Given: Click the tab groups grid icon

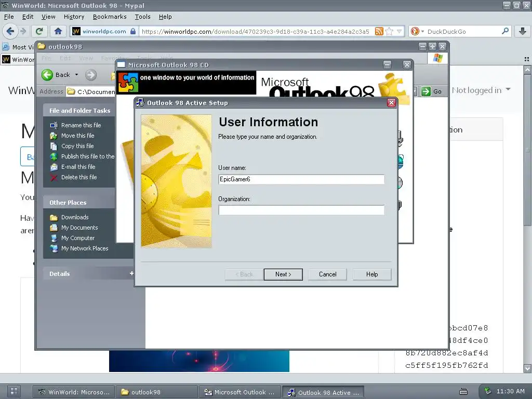Looking at the screenshot, I should coord(527,59).
